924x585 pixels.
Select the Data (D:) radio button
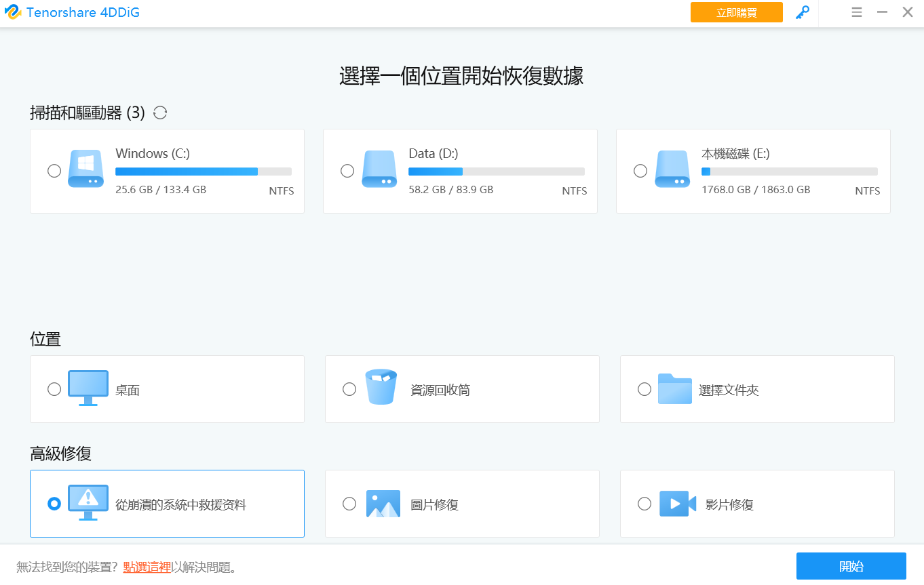pyautogui.click(x=347, y=171)
